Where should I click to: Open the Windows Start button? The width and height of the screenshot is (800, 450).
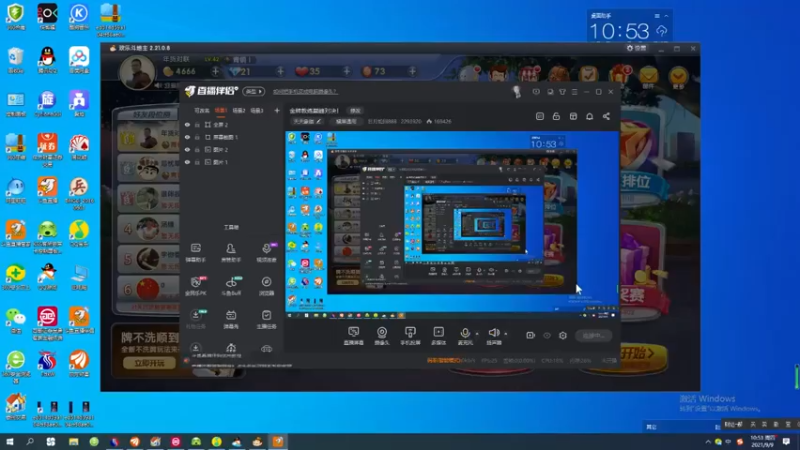pyautogui.click(x=10, y=441)
